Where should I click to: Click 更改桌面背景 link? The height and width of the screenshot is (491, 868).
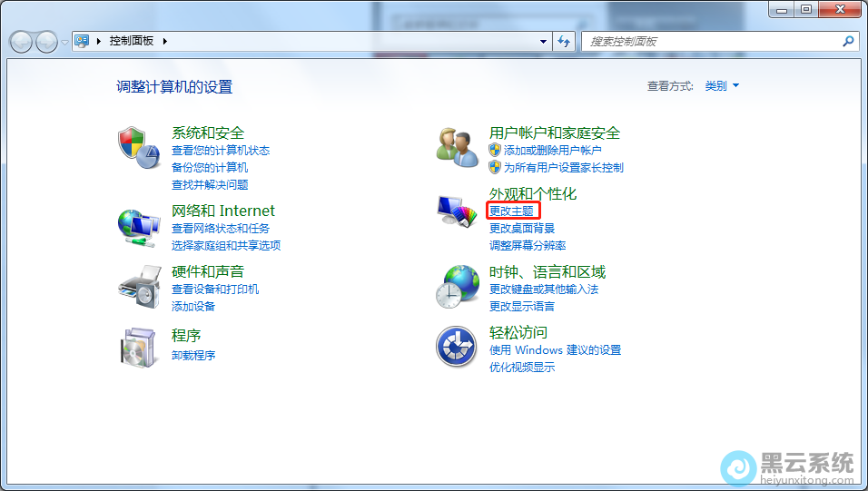(522, 229)
